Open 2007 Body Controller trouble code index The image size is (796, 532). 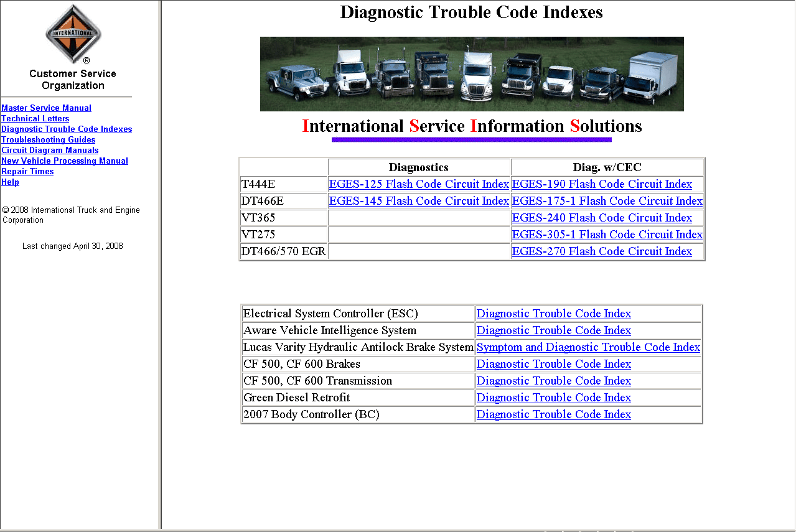pos(553,414)
